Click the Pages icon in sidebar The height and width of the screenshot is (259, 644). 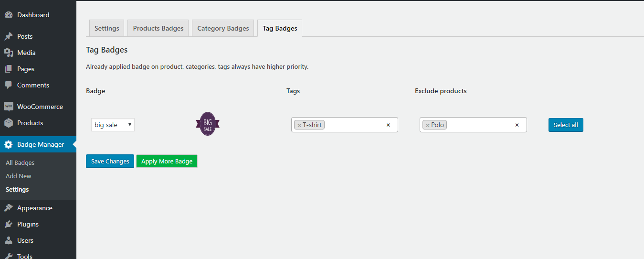[9, 69]
